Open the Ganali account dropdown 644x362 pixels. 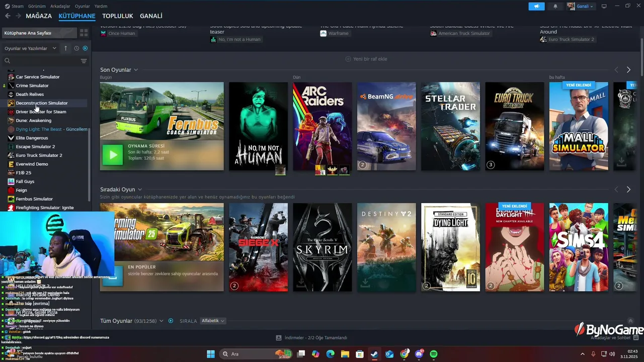click(x=581, y=6)
